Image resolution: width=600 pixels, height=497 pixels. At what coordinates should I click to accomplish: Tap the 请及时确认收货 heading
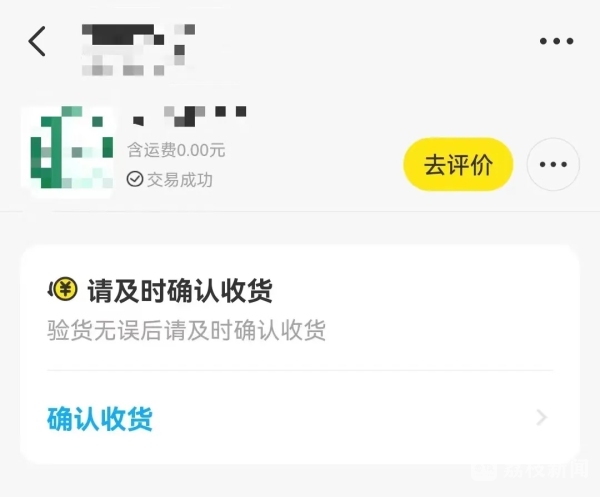click(x=180, y=291)
